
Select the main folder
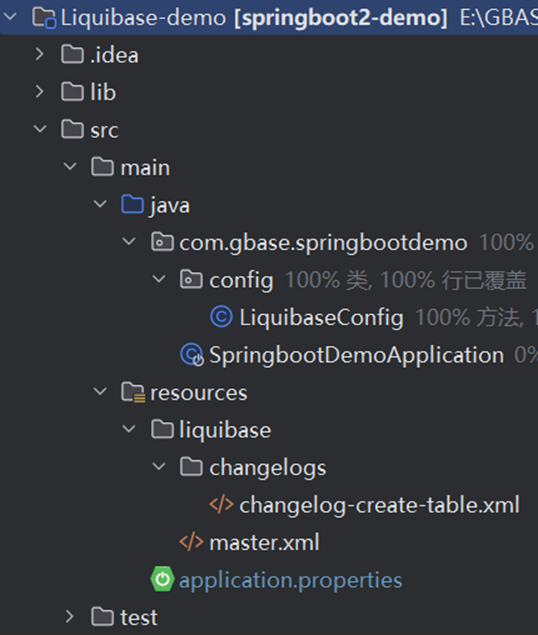coord(145,167)
